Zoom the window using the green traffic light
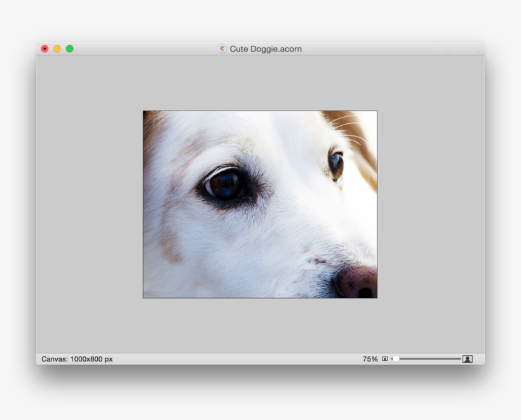 click(70, 48)
